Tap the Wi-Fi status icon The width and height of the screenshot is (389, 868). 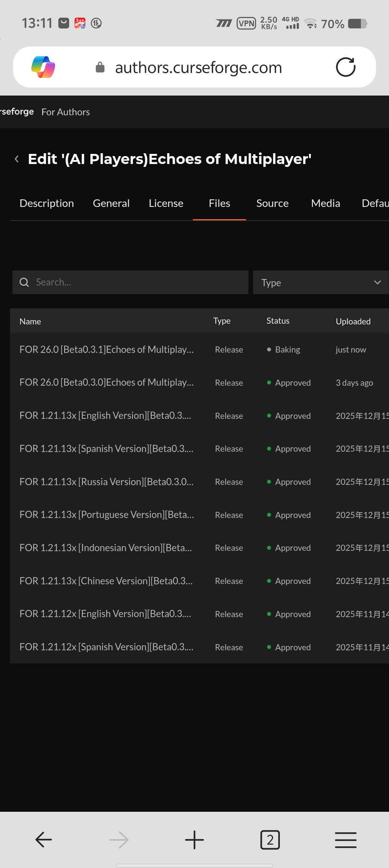pos(310,23)
